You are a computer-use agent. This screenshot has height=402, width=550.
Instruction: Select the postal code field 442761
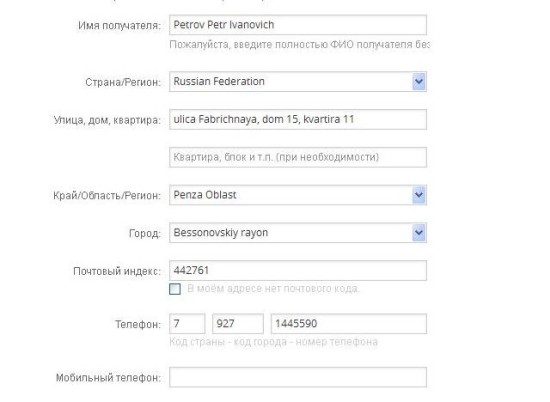coord(298,270)
